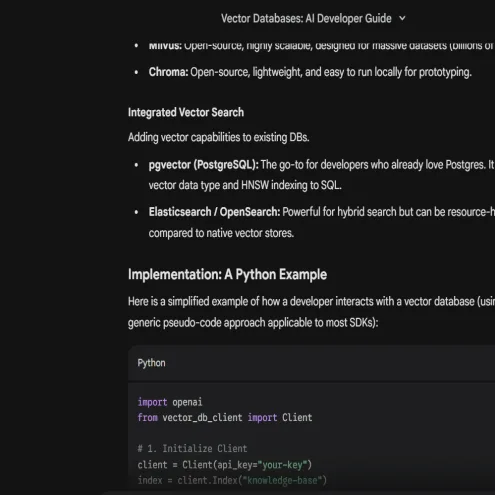This screenshot has height=495, width=495.
Task: Open the chevron next to the conversation title
Action: [402, 18]
